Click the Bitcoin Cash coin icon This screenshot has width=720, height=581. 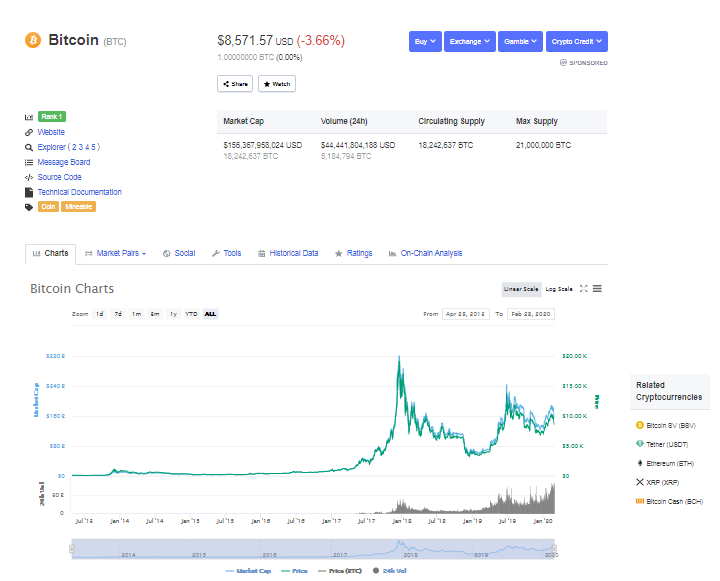click(640, 501)
